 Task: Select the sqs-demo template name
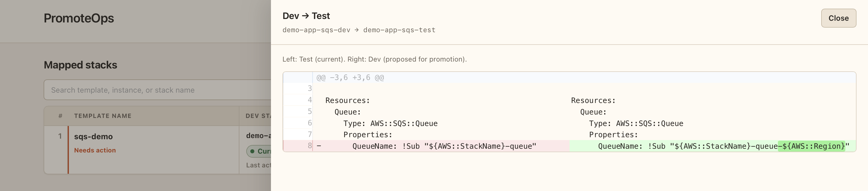pos(93,136)
